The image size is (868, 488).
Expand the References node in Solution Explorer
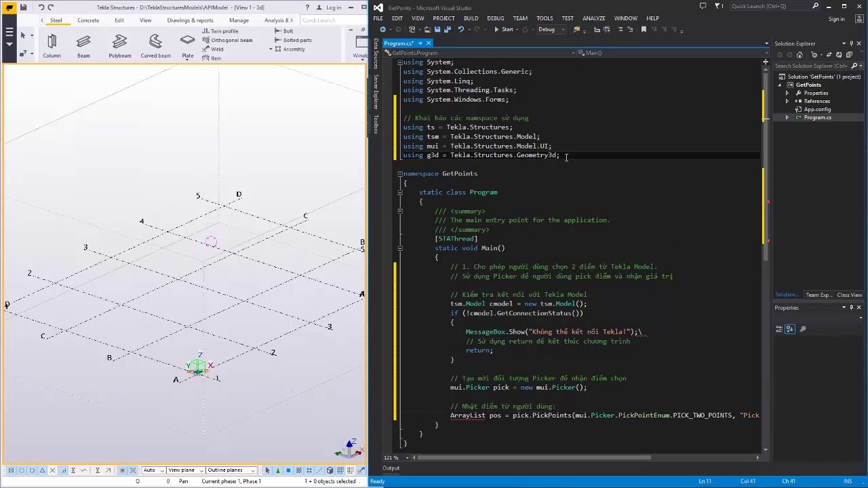point(787,101)
